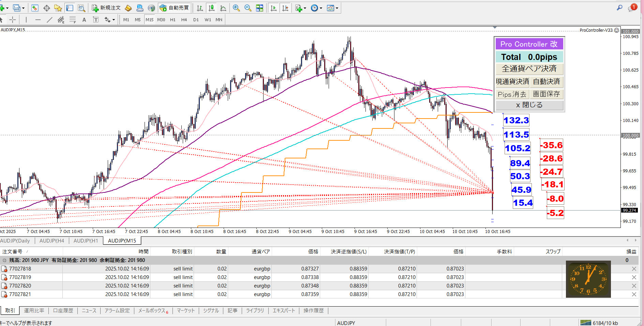Toggle Chart Shift in the toolbar
Image resolution: width=644 pixels, height=326 pixels.
pos(285,8)
